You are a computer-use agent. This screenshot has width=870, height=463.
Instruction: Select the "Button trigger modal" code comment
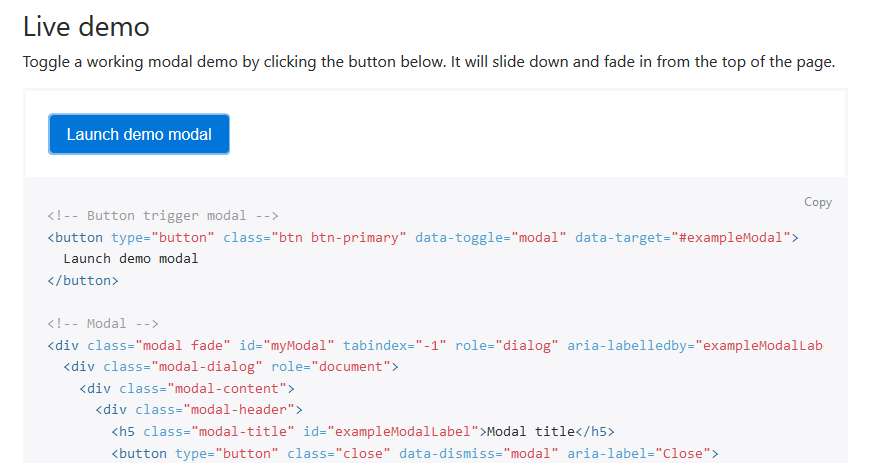(163, 215)
